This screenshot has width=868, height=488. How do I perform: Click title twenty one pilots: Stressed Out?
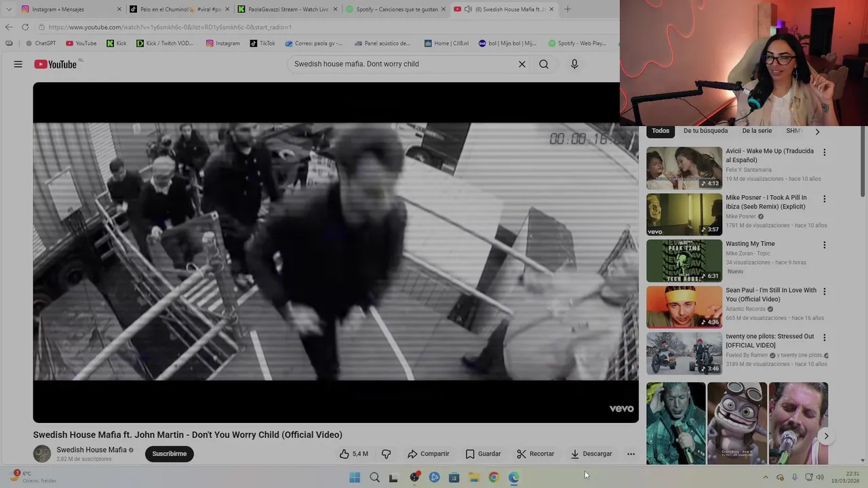(770, 341)
